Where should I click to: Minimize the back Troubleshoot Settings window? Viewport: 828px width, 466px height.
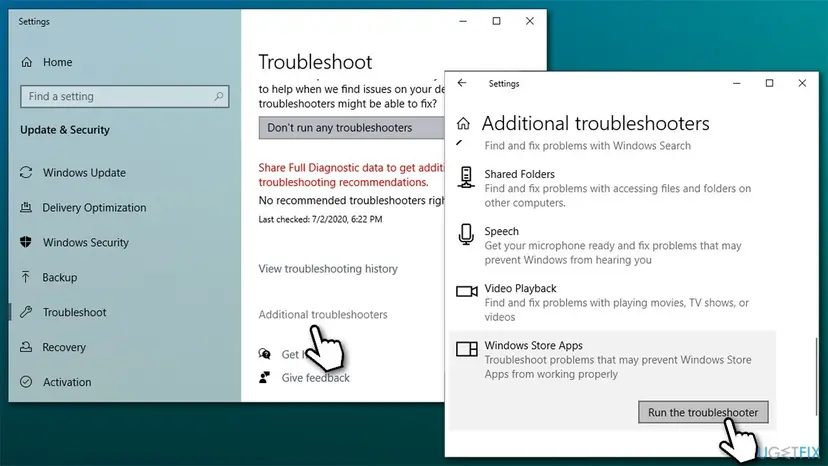point(463,21)
